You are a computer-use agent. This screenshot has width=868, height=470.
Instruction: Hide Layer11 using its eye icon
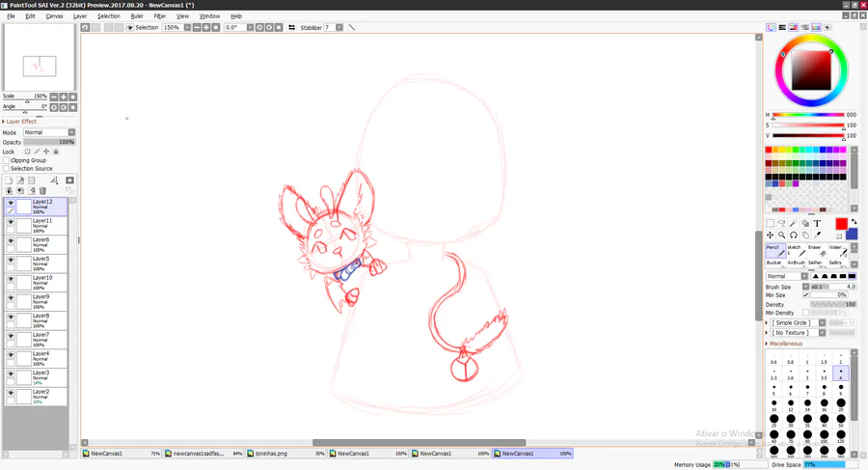11,222
